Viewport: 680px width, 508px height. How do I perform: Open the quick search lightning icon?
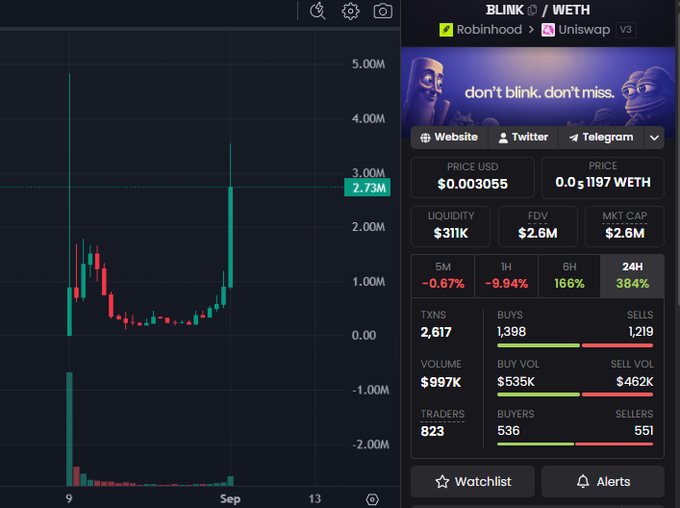(317, 11)
